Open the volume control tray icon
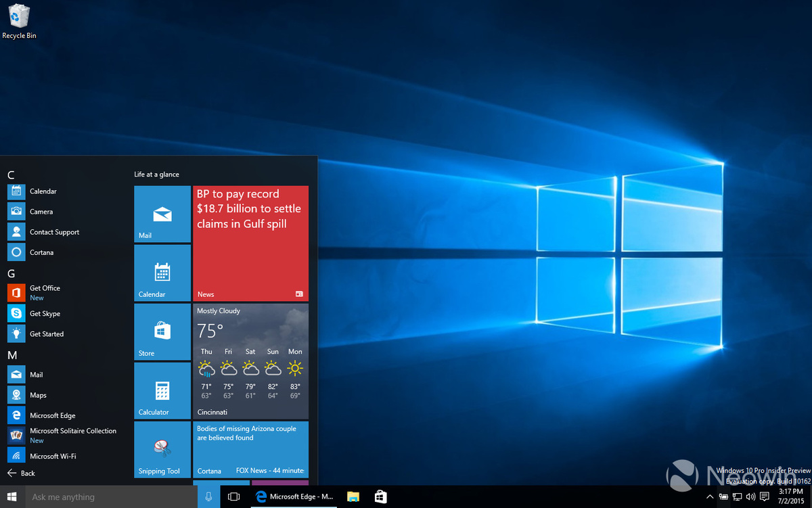The width and height of the screenshot is (812, 508). pos(750,497)
